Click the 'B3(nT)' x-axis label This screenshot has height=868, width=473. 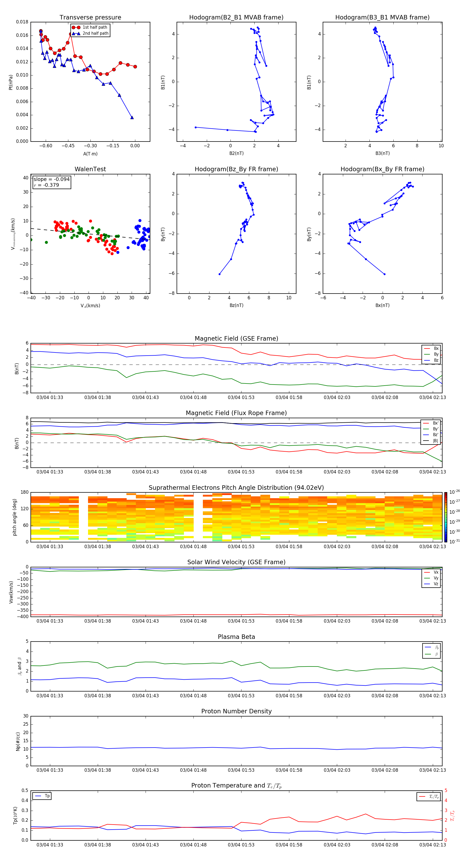382,153
